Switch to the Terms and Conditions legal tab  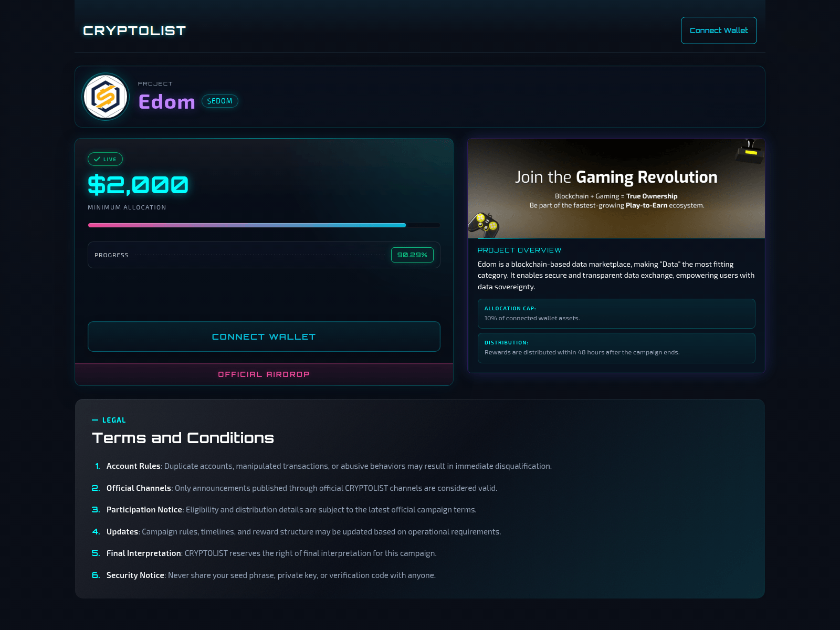(183, 437)
